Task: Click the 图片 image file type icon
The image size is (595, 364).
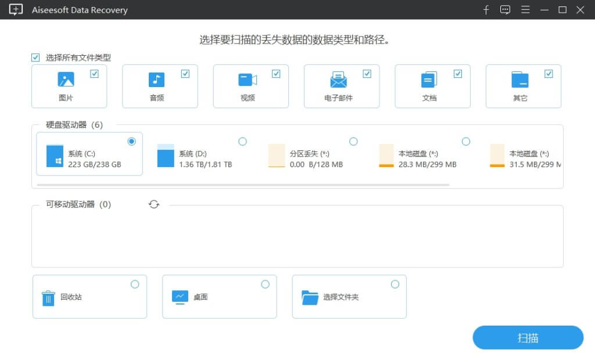Action: (x=66, y=80)
